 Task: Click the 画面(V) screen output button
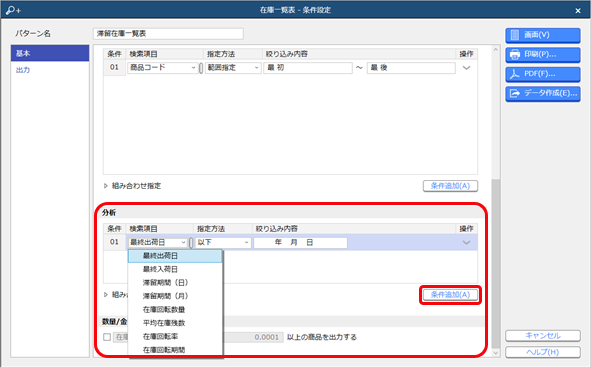[542, 35]
